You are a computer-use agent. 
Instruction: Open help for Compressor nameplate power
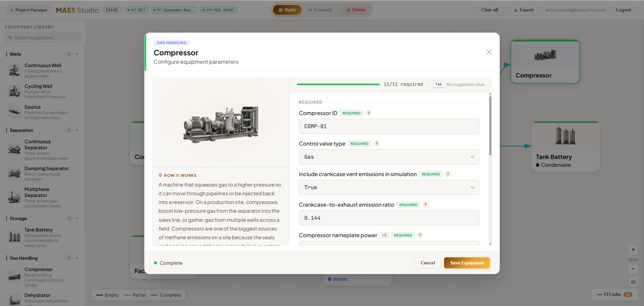pos(420,235)
